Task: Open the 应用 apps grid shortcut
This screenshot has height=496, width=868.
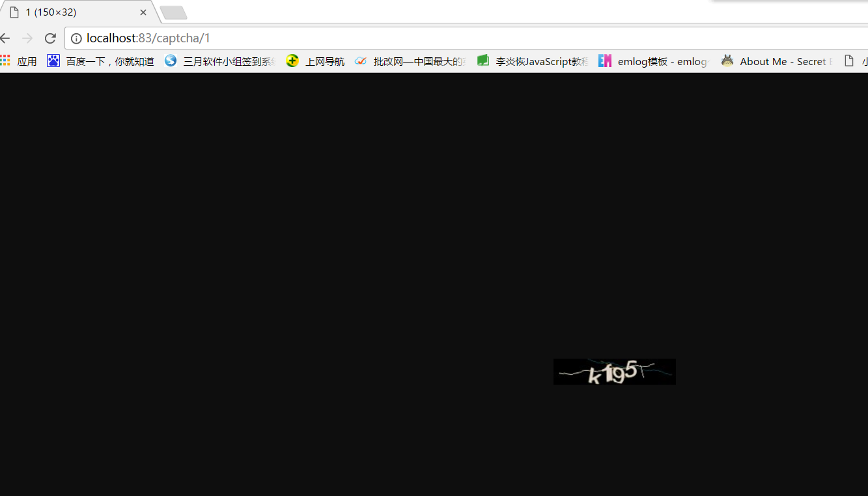Action: click(6, 61)
